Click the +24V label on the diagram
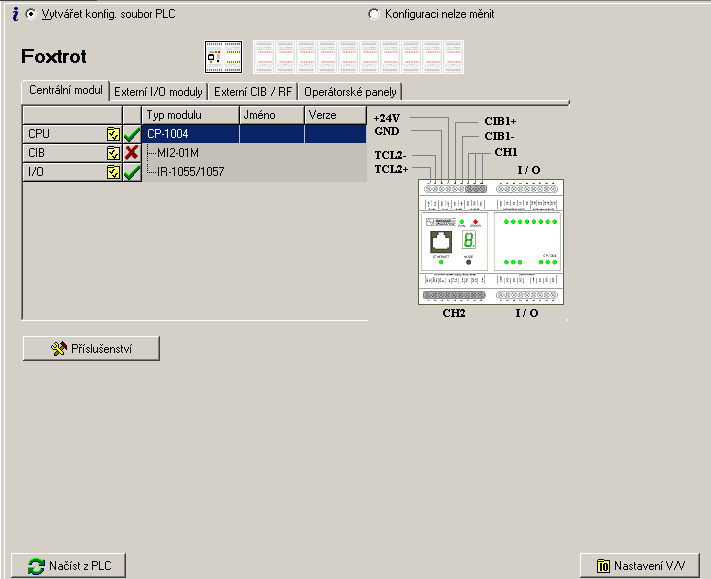 tap(387, 118)
